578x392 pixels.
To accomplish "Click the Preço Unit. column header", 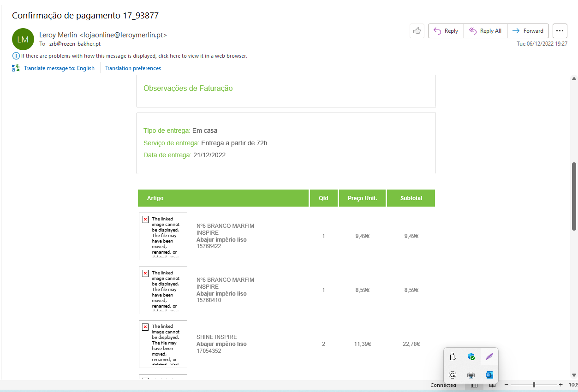I will (362, 198).
